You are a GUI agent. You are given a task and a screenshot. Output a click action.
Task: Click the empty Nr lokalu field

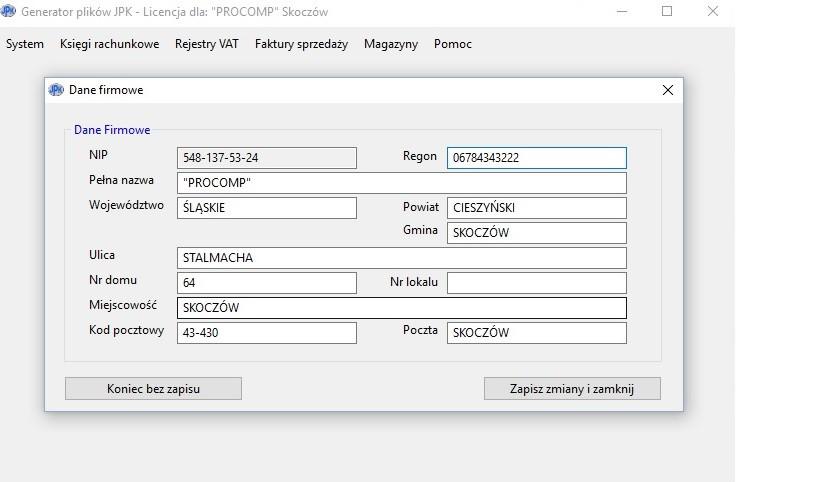click(536, 283)
